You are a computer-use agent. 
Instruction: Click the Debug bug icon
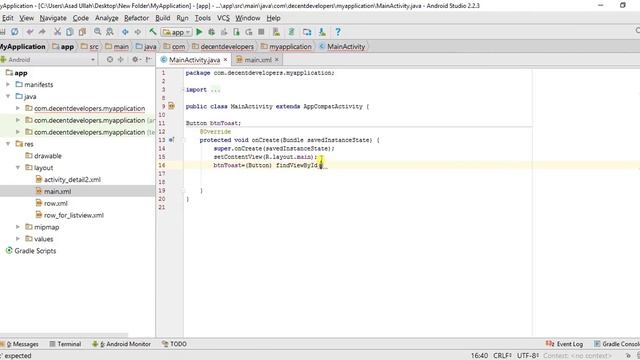click(x=211, y=32)
